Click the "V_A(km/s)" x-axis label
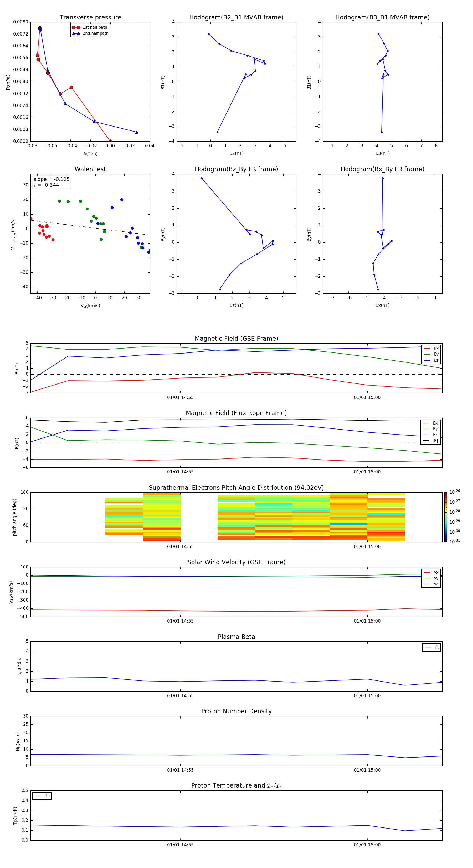 (90, 306)
